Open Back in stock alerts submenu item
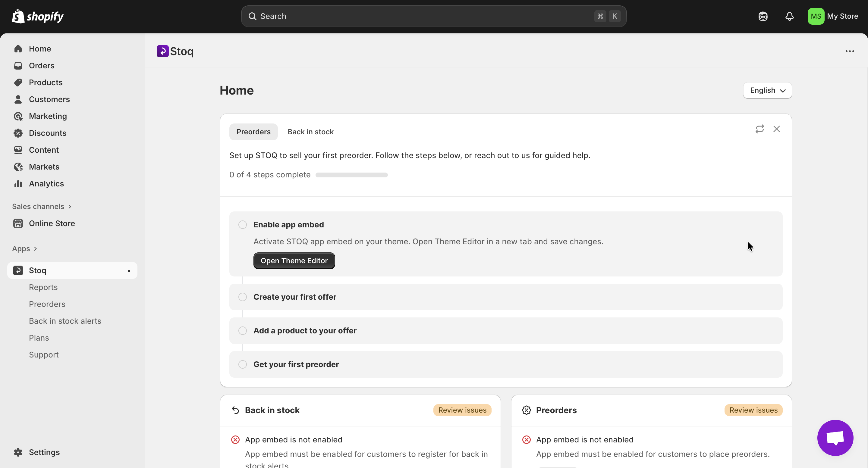This screenshot has height=468, width=868. (65, 321)
